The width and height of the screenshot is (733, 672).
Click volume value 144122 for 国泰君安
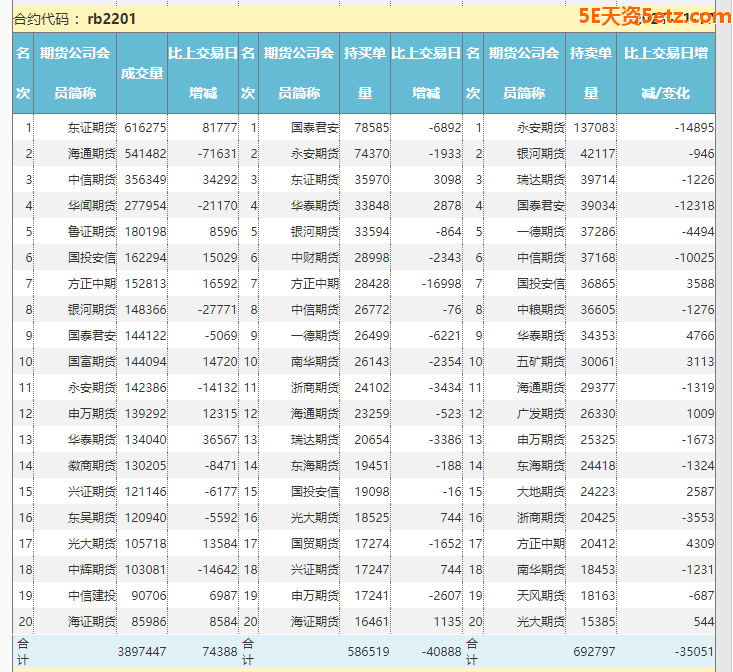(x=145, y=336)
